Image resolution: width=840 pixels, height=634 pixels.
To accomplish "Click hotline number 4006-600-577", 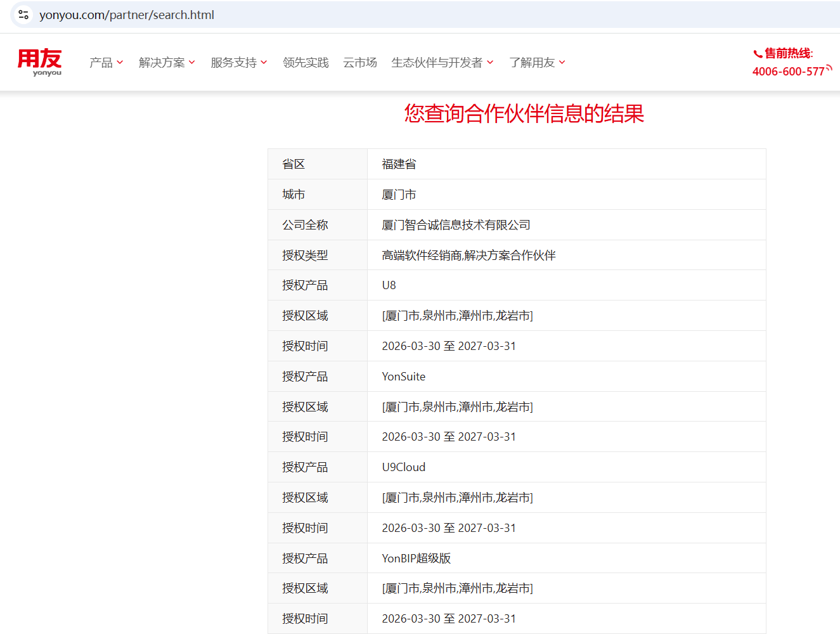I will [x=788, y=72].
